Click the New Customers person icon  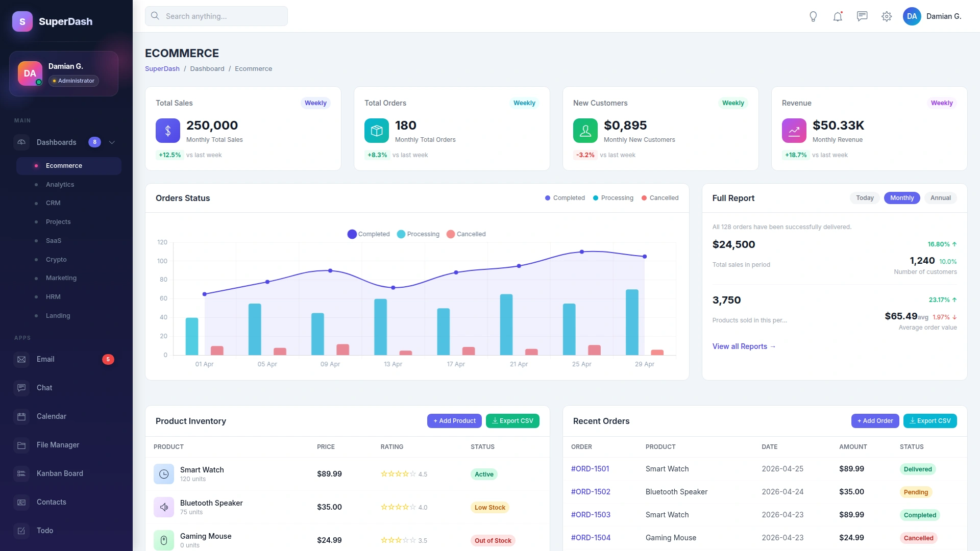585,131
